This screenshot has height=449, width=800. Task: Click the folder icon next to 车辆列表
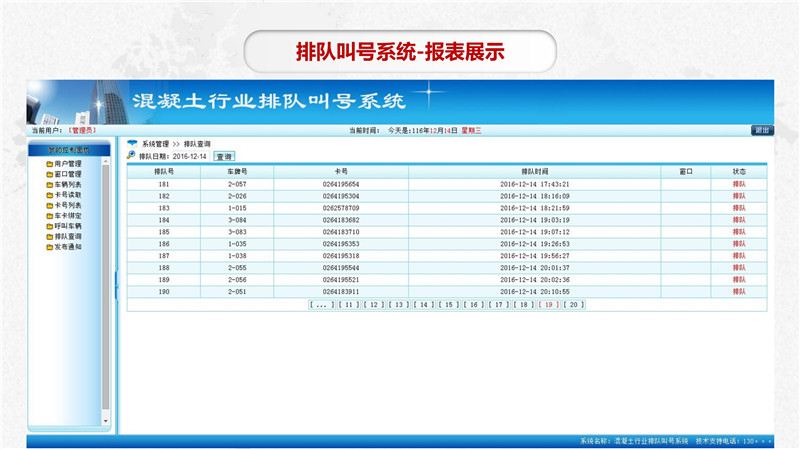[50, 185]
